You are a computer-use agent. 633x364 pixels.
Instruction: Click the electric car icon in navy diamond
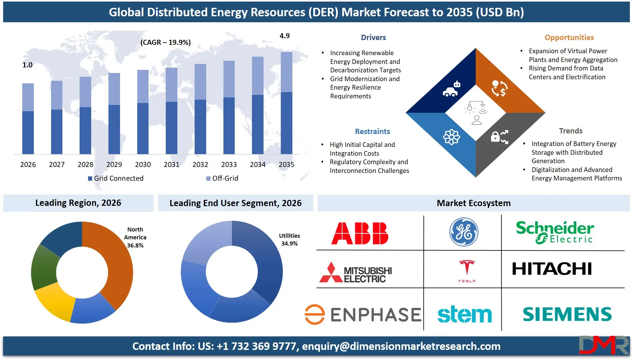pos(452,89)
